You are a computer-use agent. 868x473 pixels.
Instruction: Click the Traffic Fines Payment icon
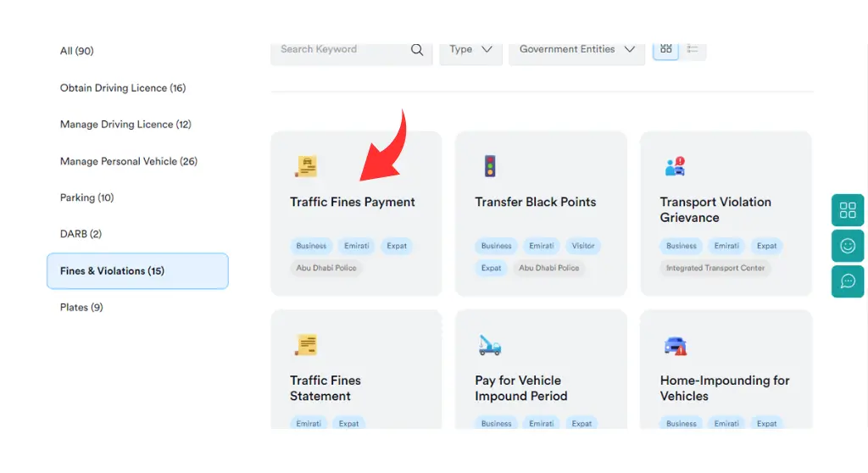[305, 166]
